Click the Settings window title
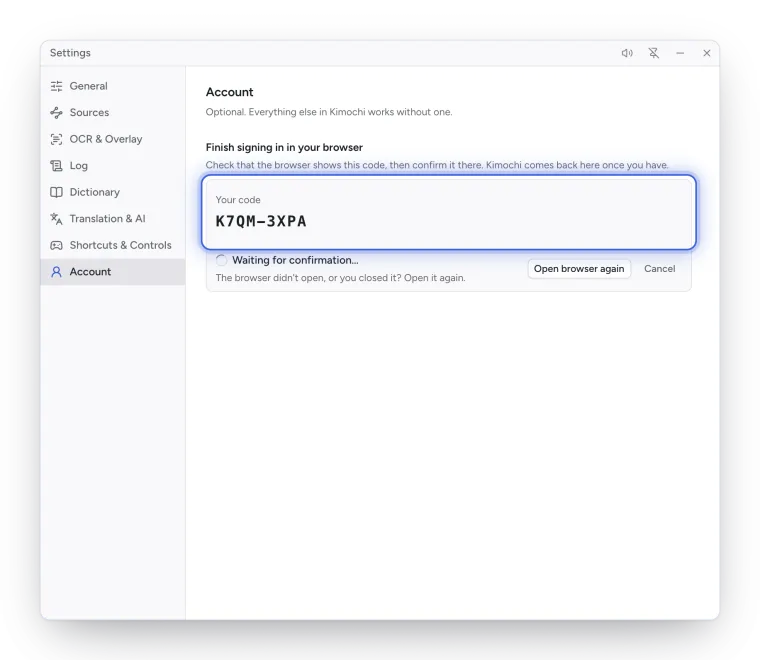Image resolution: width=760 pixels, height=660 pixels. 70,53
